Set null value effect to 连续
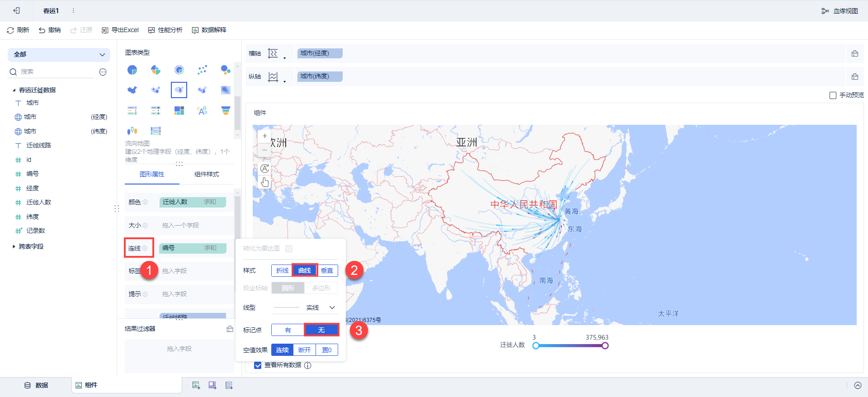The height and width of the screenshot is (397, 868). [x=283, y=350]
